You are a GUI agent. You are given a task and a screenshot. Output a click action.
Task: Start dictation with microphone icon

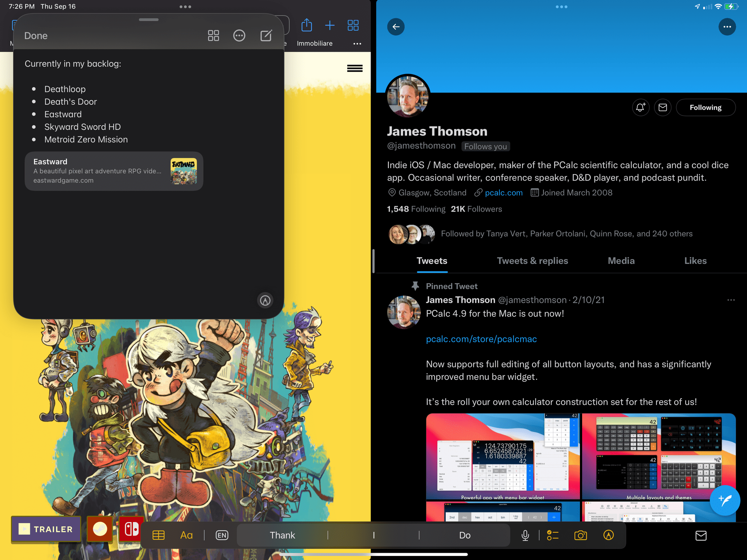click(525, 535)
